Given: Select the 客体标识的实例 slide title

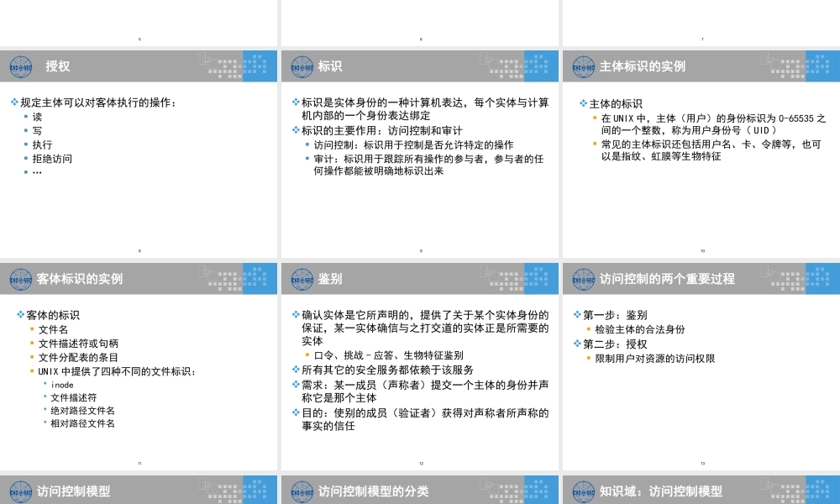Looking at the screenshot, I should pyautogui.click(x=80, y=279).
